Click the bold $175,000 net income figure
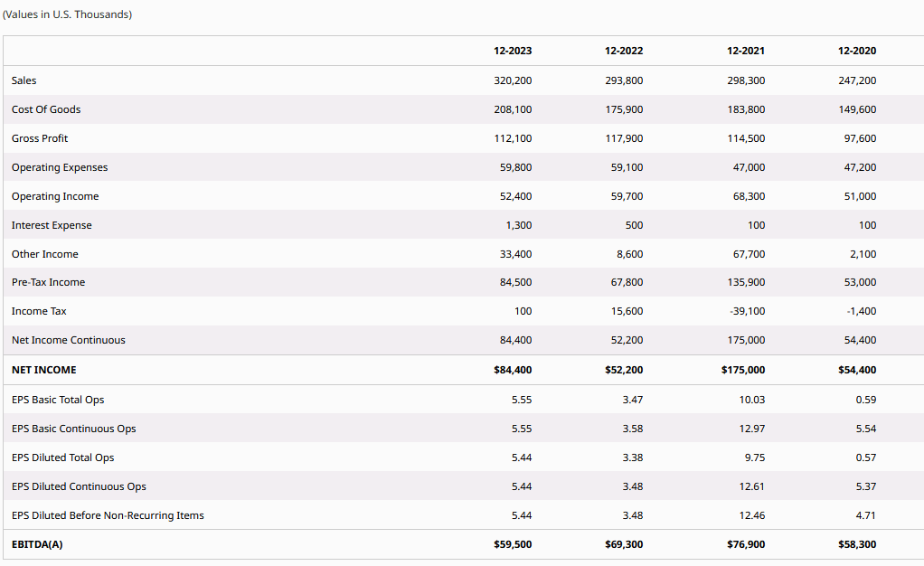924x566 pixels. point(743,370)
